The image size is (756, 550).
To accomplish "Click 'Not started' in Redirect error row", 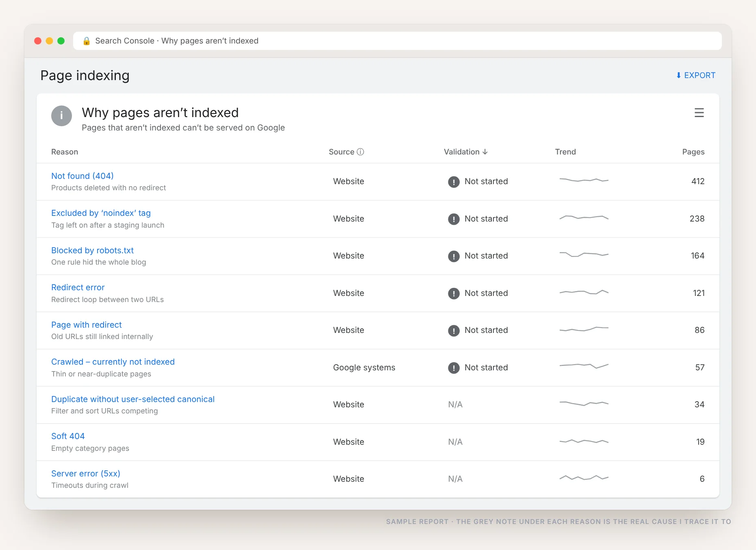I will coord(486,293).
